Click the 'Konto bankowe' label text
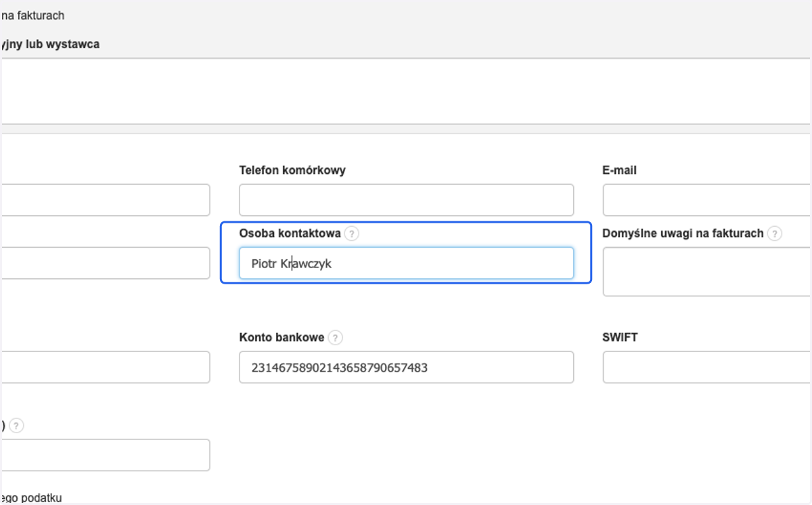812x505 pixels. 282,337
